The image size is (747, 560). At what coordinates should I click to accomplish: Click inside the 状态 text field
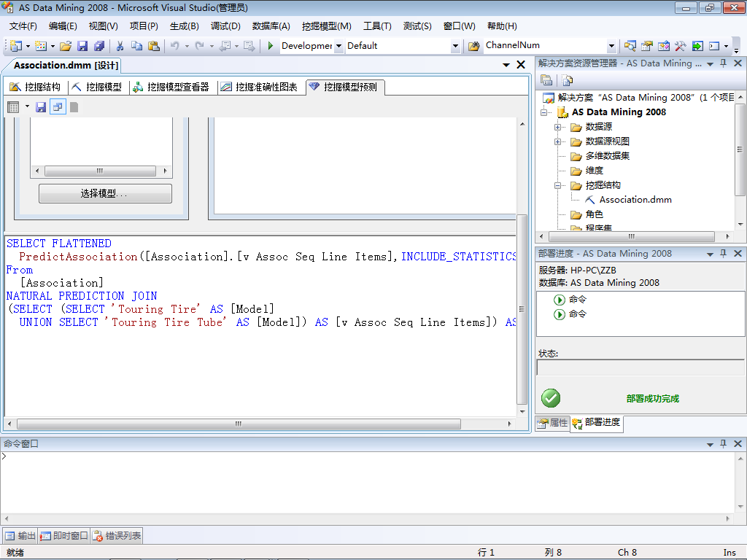640,367
